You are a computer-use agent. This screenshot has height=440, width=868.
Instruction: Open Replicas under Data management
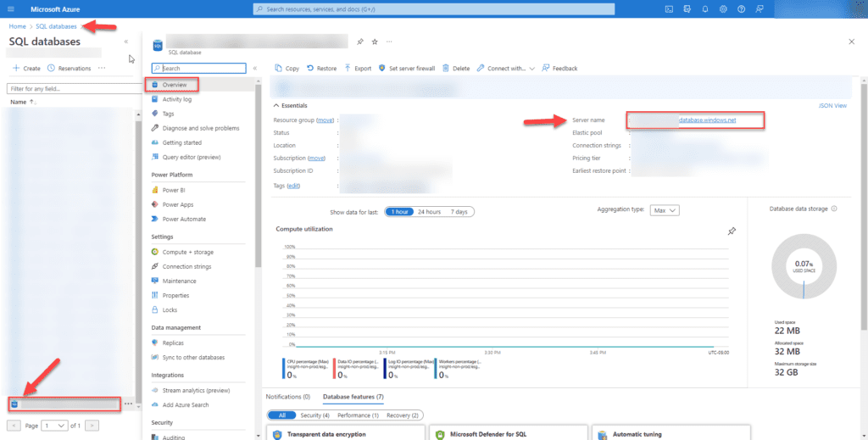(173, 343)
